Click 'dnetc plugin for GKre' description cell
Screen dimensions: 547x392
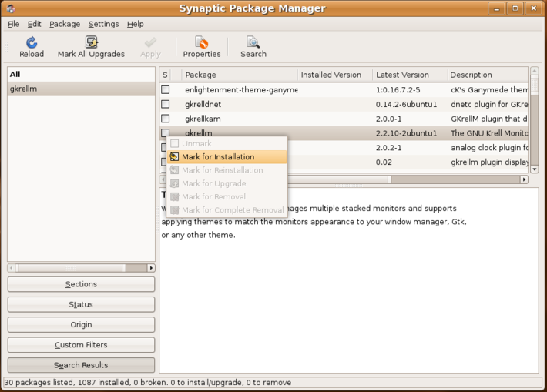point(489,104)
